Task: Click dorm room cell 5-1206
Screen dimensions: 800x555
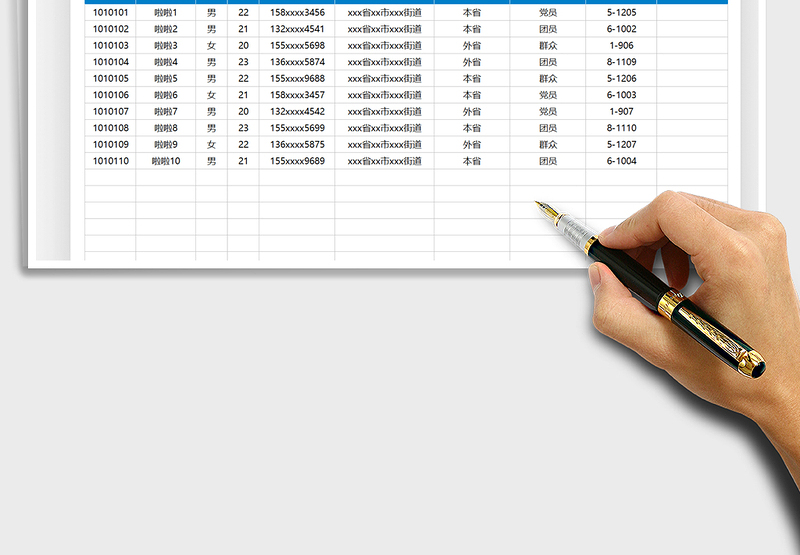Action: coord(621,79)
